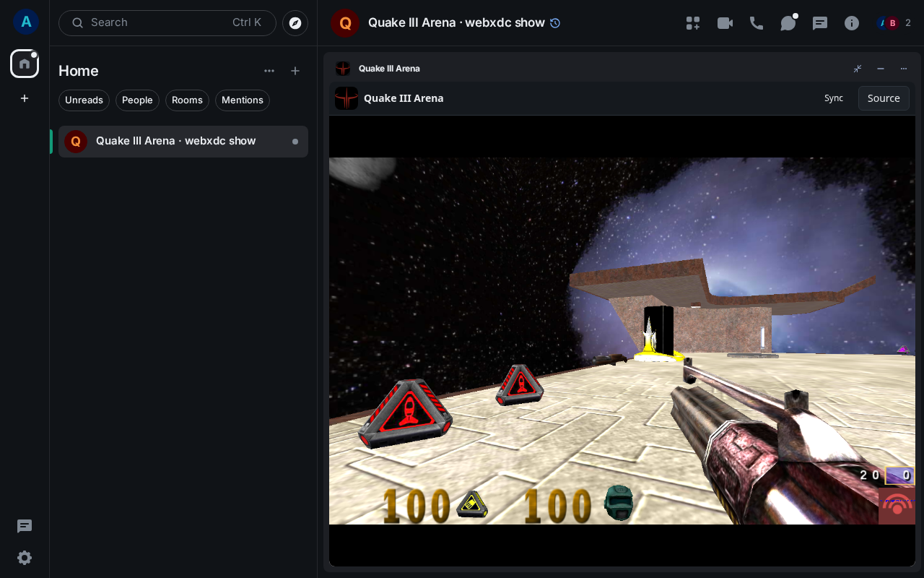
Task: Open the Quake III Arena room title in the header
Action: click(x=456, y=23)
